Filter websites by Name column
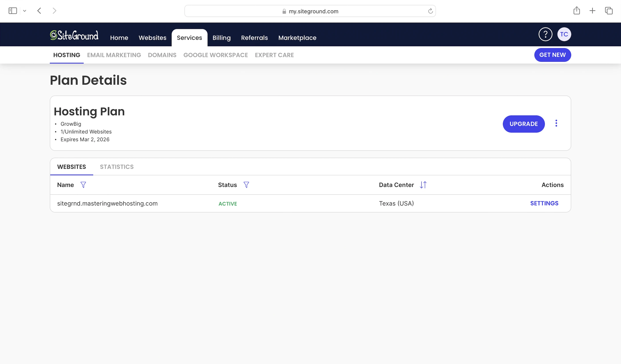The width and height of the screenshot is (621, 364). pyautogui.click(x=83, y=185)
